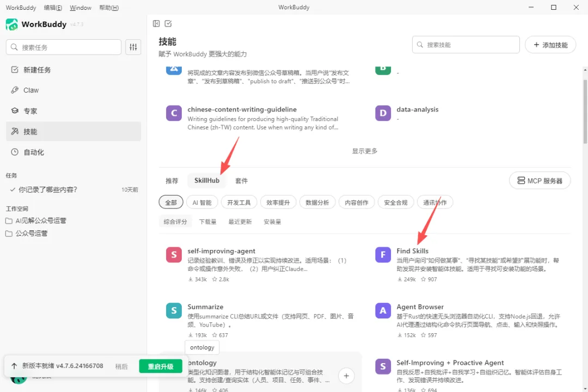
Task: Click the purple D icon of data-analysis
Action: point(383,113)
